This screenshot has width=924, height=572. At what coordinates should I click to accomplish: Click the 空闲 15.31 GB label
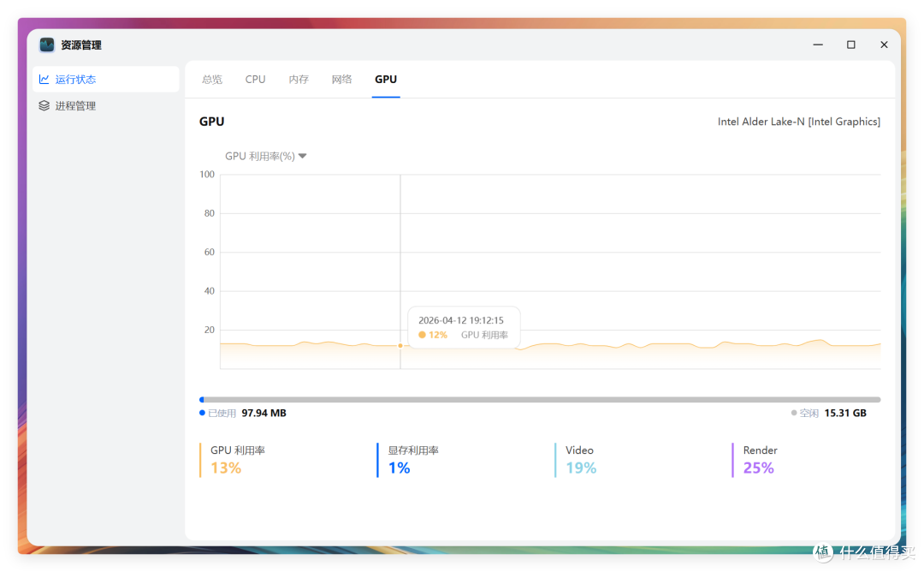tap(828, 413)
